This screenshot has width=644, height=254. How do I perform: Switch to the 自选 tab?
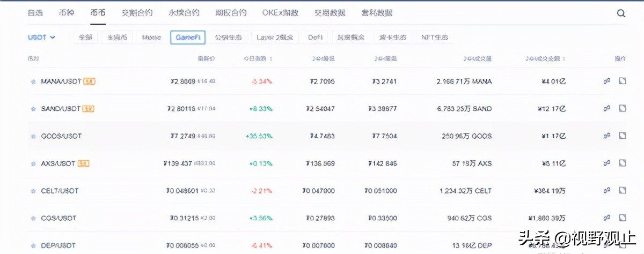[35, 13]
